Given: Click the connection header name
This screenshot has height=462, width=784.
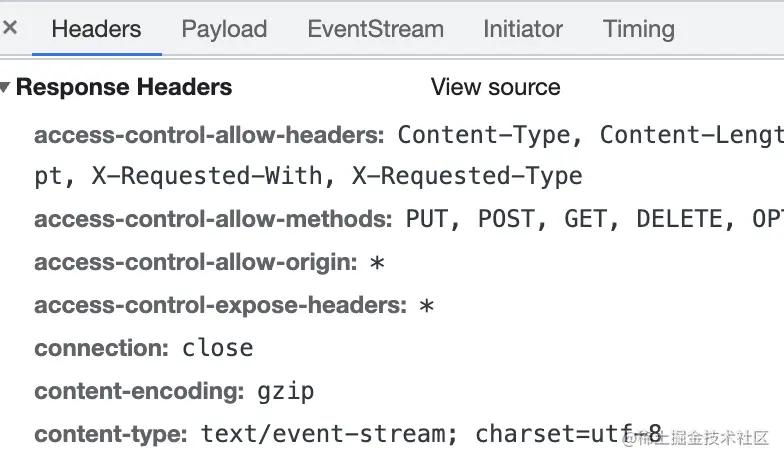Looking at the screenshot, I should click(x=100, y=348).
